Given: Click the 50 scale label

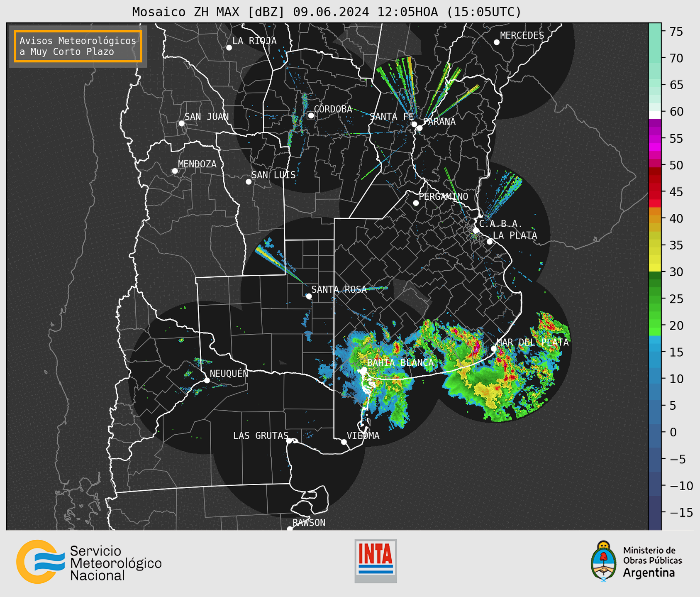Looking at the screenshot, I should coord(676,165).
